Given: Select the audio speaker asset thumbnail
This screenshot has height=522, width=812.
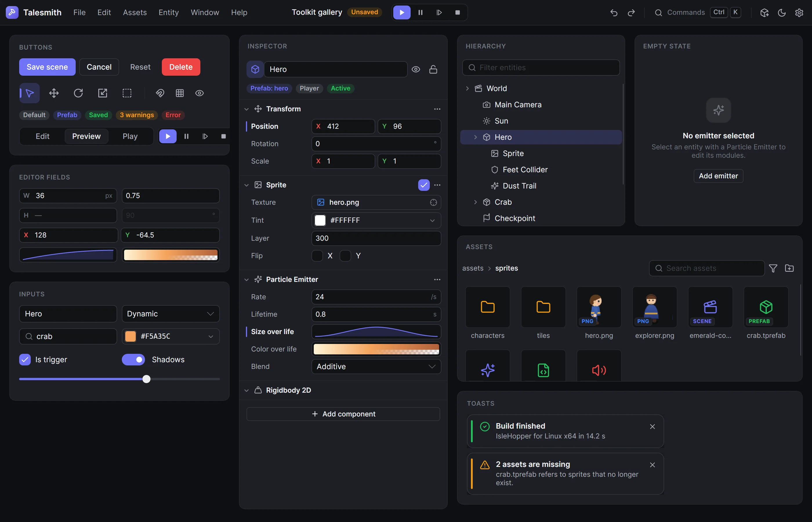Looking at the screenshot, I should click(599, 366).
